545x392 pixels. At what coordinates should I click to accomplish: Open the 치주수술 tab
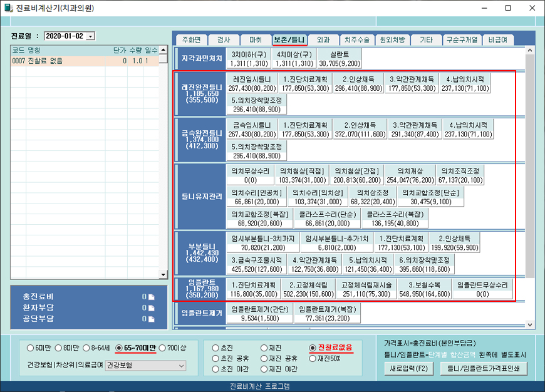[x=358, y=39]
